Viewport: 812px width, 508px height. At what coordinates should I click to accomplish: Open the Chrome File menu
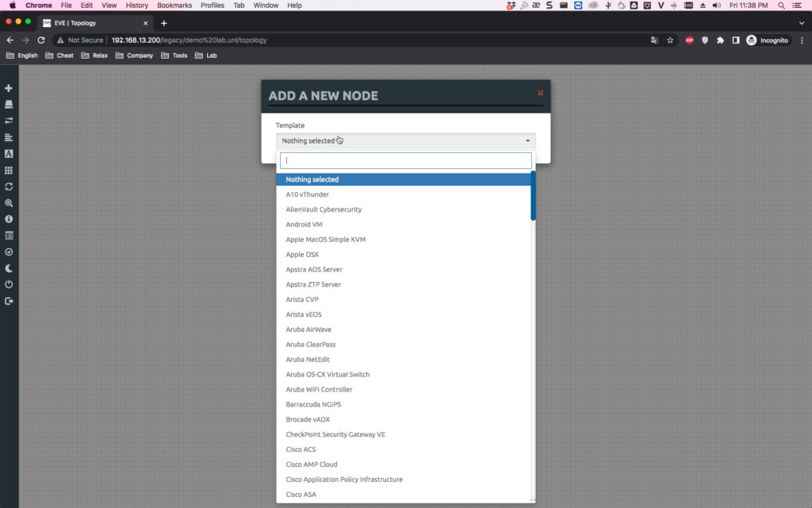tap(67, 6)
